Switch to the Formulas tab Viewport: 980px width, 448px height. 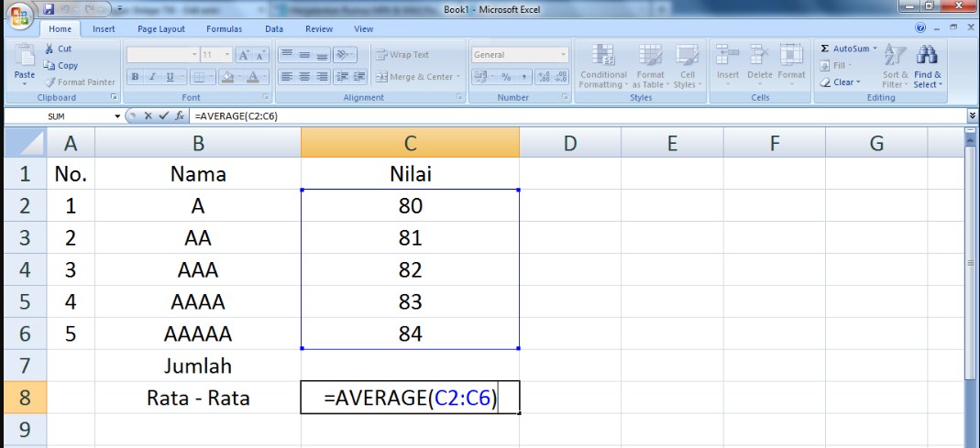tap(224, 28)
